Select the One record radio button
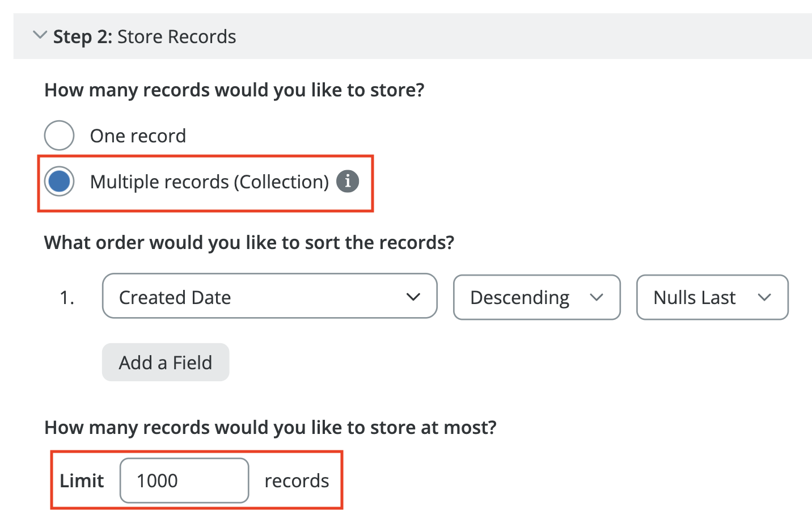The width and height of the screenshot is (812, 523). click(59, 136)
